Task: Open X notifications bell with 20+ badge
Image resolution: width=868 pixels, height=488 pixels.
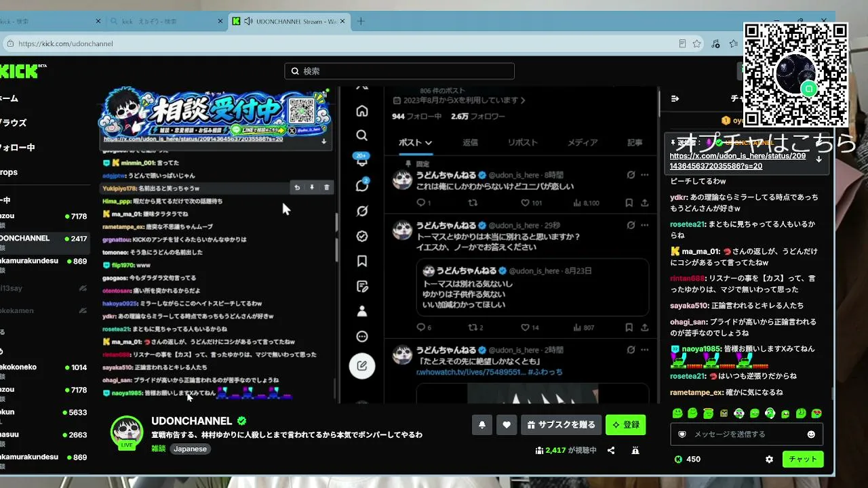Action: 362,161
